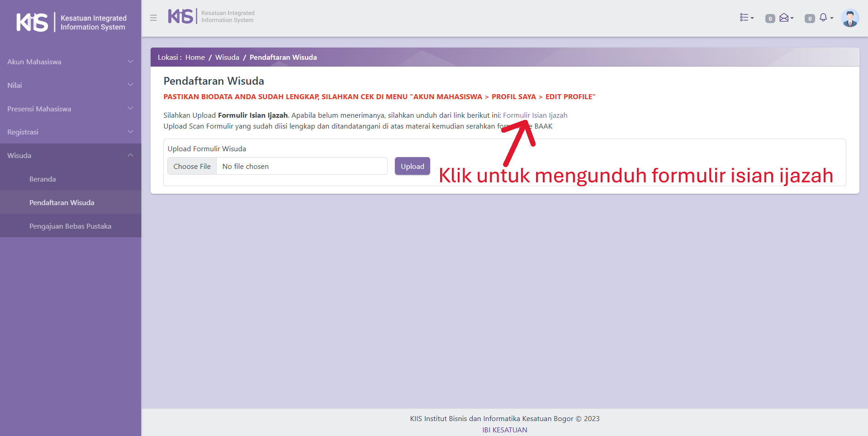The image size is (868, 436).
Task: Expand Presensi Mahasiswa sidebar section
Action: click(70, 109)
